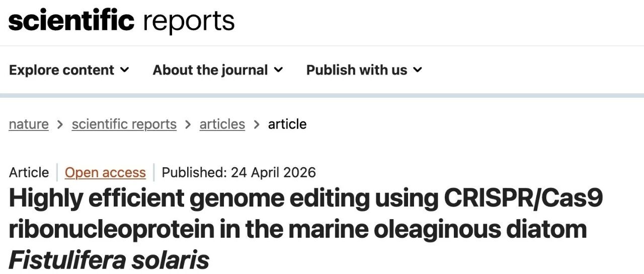Viewport: 644px width, 274px height.
Task: Click the italic Fistulifera solaris species name
Action: (109, 260)
